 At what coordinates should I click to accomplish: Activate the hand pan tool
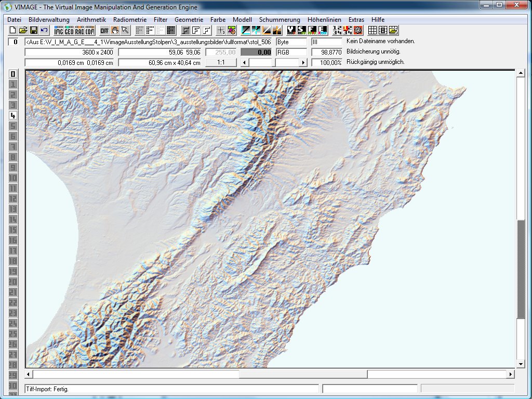pyautogui.click(x=115, y=30)
